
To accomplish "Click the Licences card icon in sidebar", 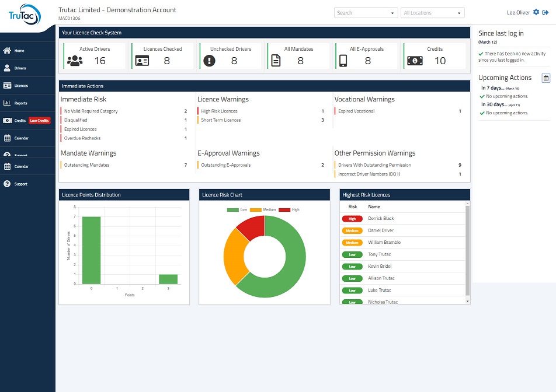I will 7,86.
